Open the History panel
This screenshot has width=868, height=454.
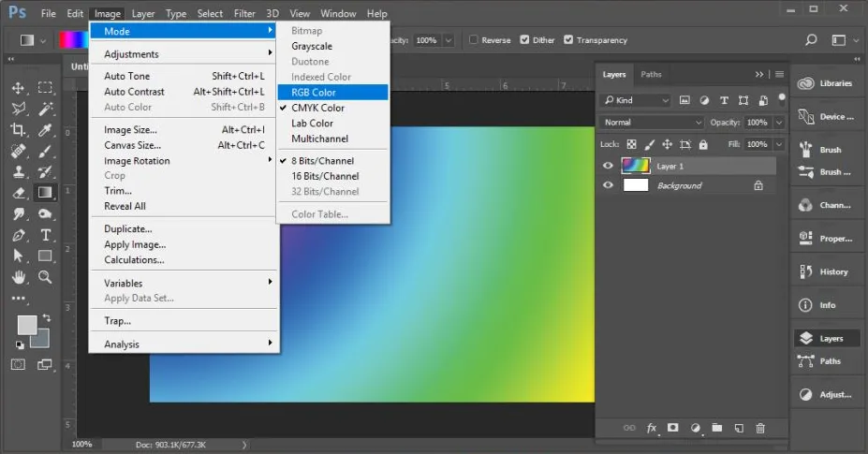pos(825,271)
